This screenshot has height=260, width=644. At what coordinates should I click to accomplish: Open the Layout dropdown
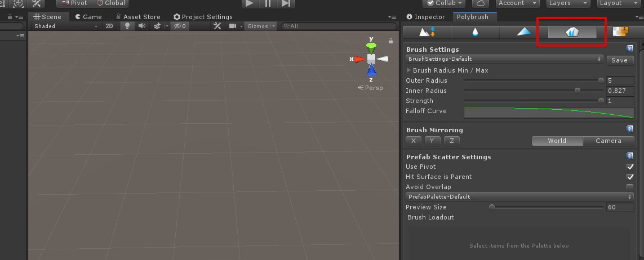618,3
